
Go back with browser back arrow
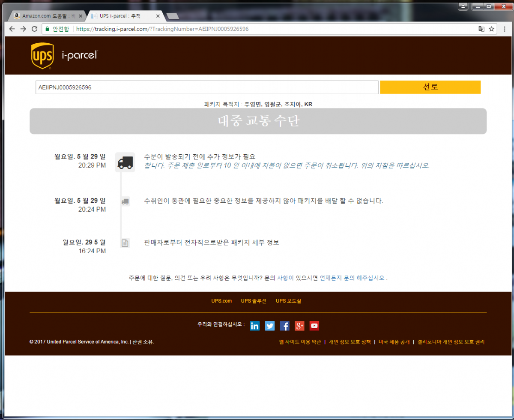(12, 29)
